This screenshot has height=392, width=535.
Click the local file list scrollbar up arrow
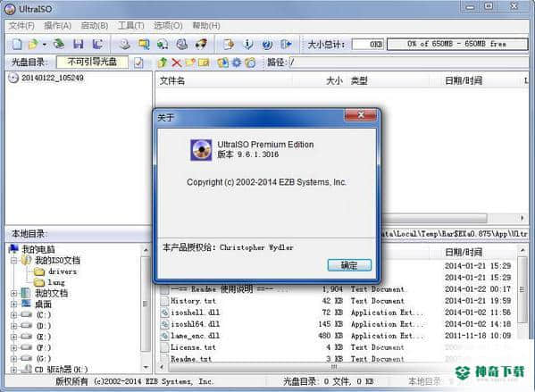(x=522, y=250)
